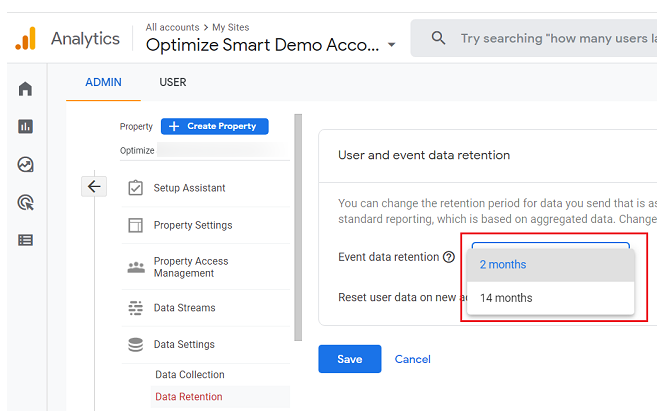Switch to the ADMIN tab
The image size is (669, 417).
pos(103,82)
